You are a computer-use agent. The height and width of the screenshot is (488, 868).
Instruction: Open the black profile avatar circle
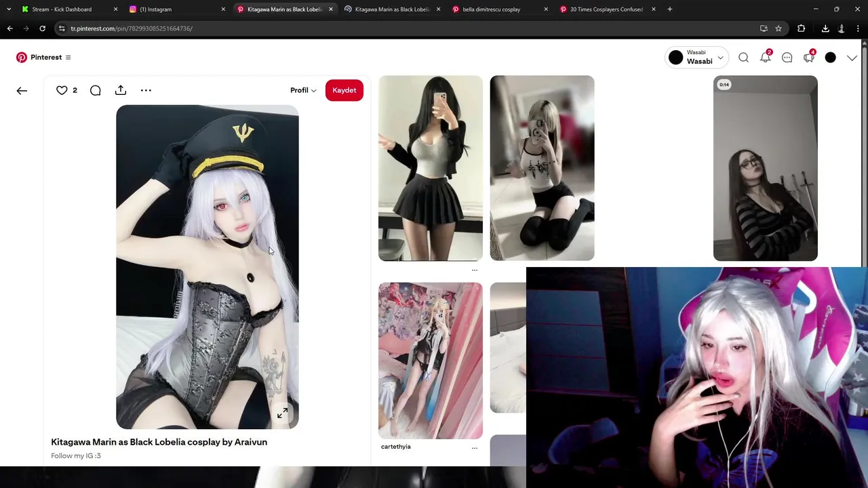831,58
